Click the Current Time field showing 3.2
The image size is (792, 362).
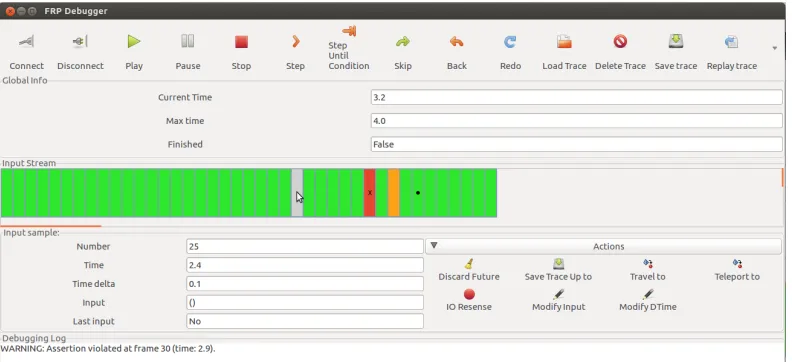click(576, 97)
